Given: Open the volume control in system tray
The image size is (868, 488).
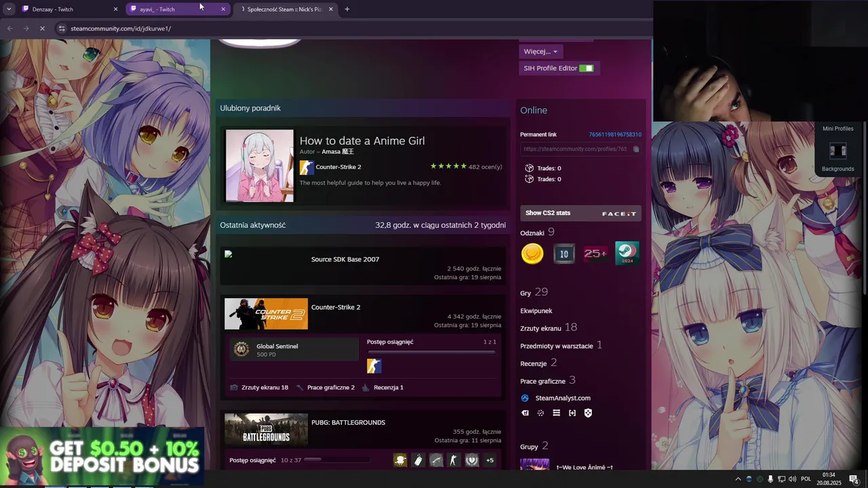Looking at the screenshot, I should click(x=793, y=479).
